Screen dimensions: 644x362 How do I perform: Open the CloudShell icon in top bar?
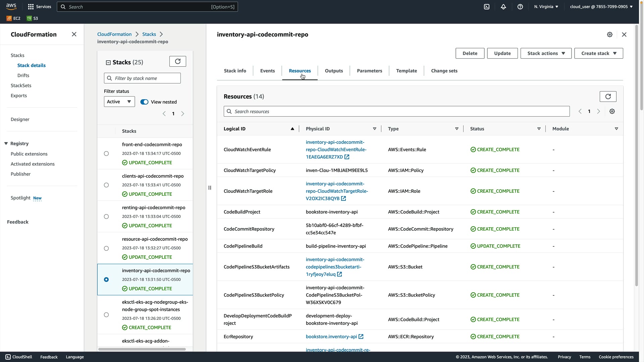click(x=487, y=7)
